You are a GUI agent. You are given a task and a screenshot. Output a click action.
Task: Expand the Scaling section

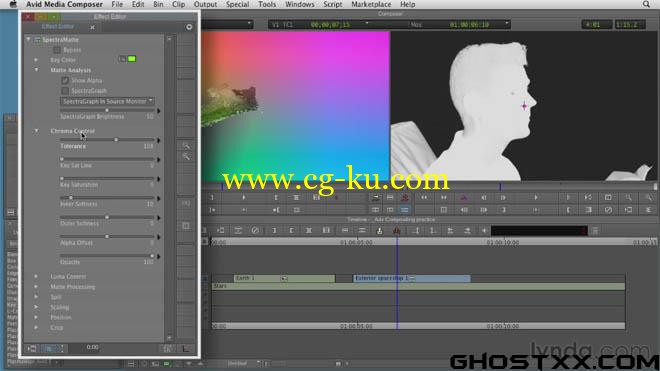(x=36, y=307)
